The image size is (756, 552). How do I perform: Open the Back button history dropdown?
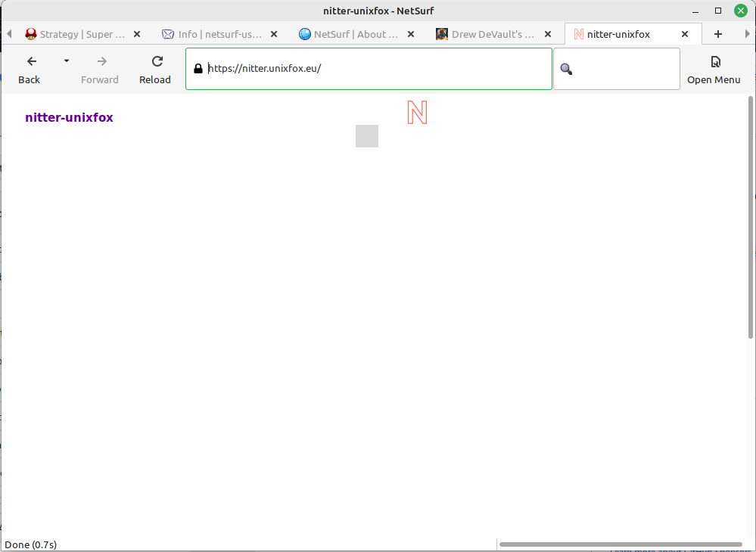tap(66, 61)
